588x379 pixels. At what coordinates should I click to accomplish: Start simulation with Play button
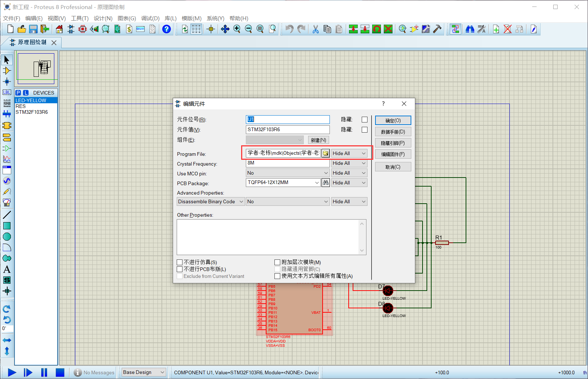pyautogui.click(x=12, y=372)
